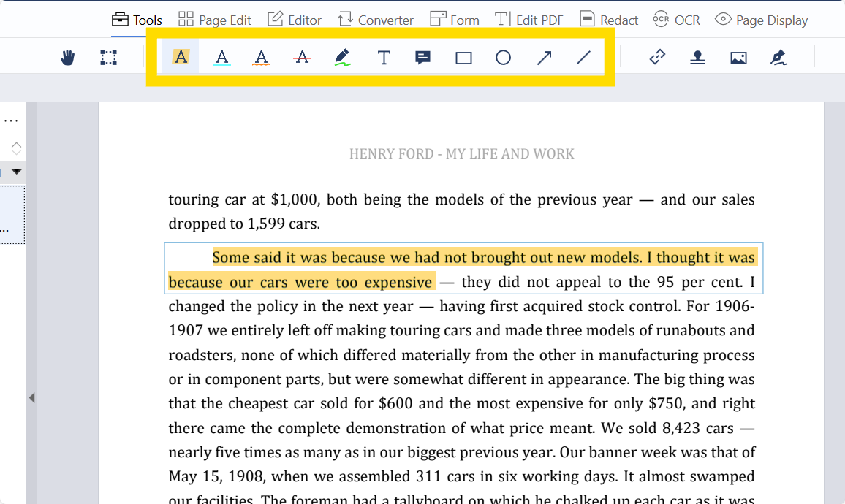
Task: Click the text 'We sold 8,423 cars'
Action: (667, 428)
